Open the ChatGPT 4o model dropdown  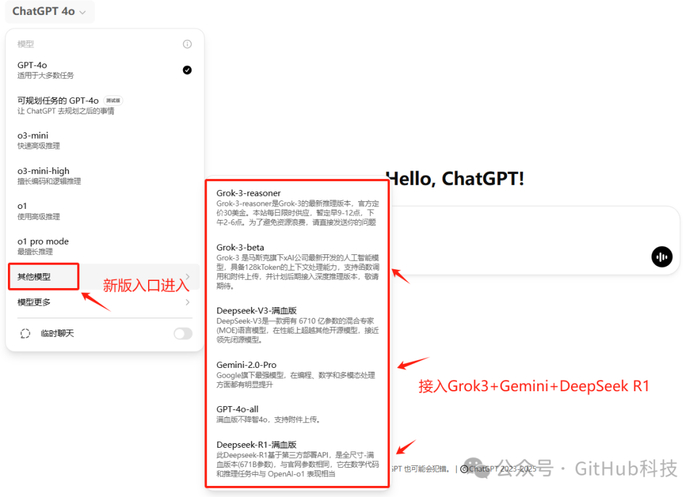(49, 12)
